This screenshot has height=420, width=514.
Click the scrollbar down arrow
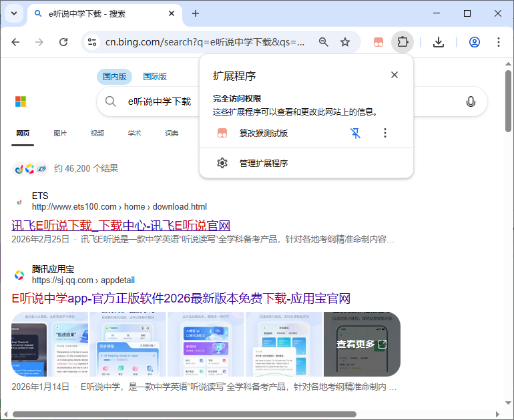pyautogui.click(x=508, y=403)
